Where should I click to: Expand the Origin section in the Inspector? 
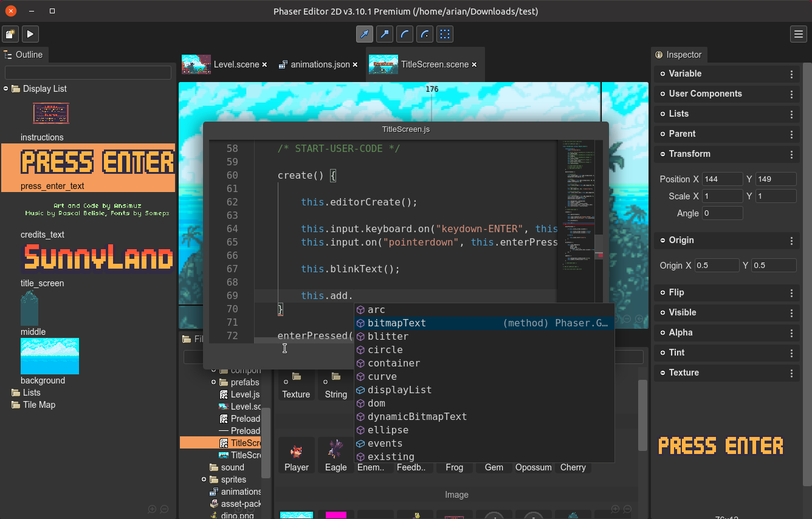click(x=662, y=240)
